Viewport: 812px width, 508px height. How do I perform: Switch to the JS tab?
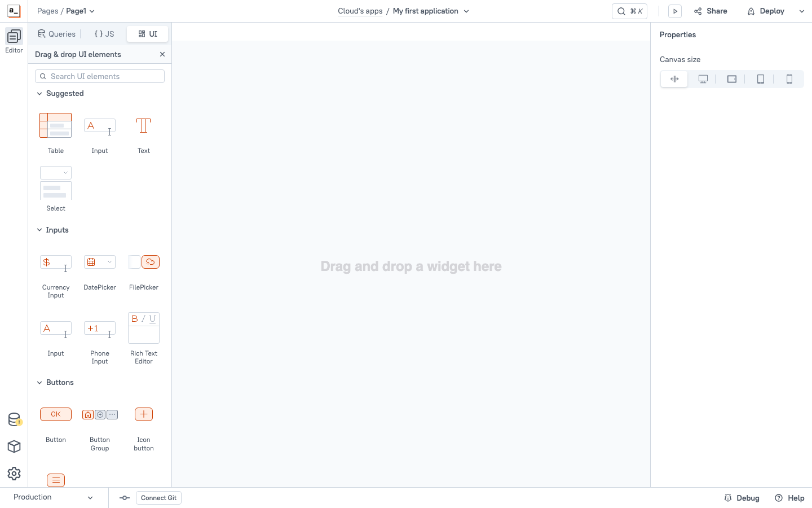[104, 34]
